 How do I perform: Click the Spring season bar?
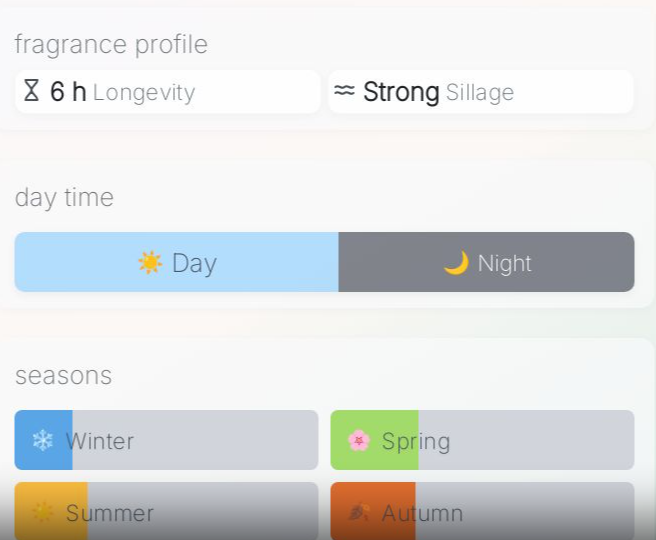coord(483,440)
